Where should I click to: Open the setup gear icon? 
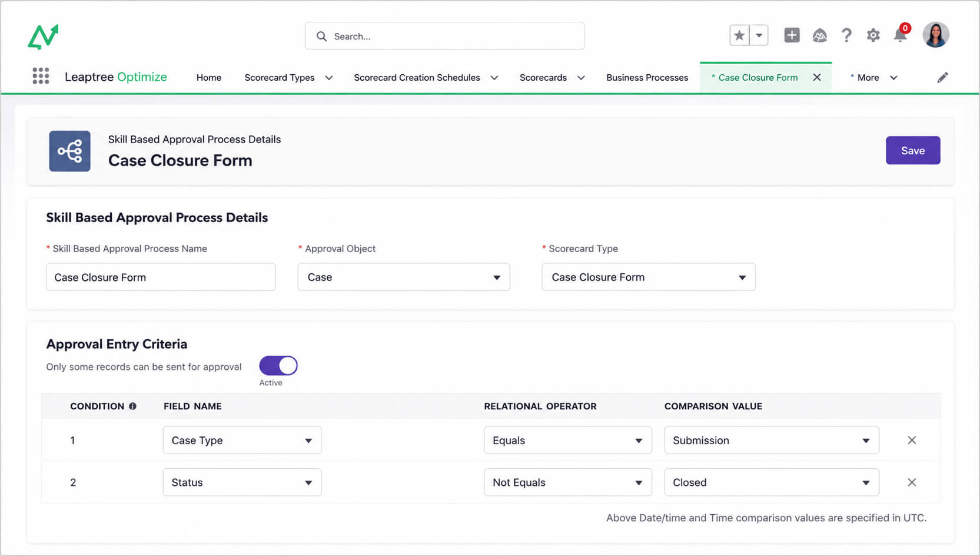click(873, 35)
